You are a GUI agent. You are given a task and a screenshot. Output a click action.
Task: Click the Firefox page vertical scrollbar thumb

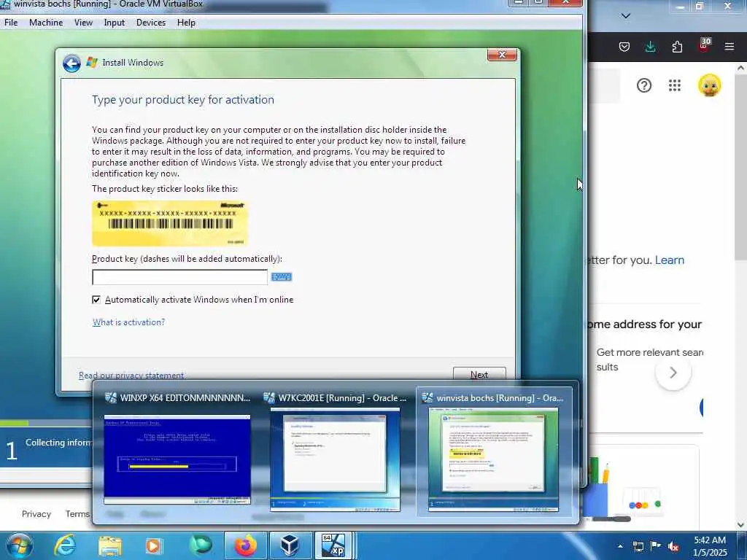pyautogui.click(x=740, y=167)
